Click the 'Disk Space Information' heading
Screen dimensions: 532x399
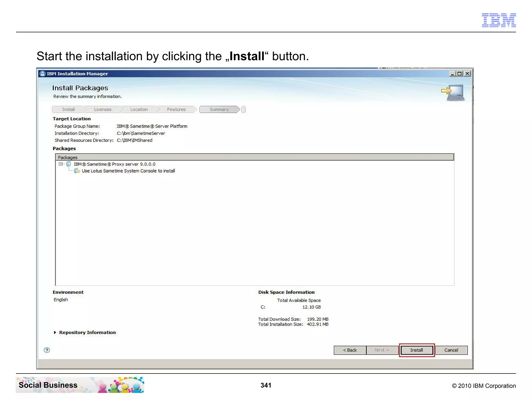286,292
